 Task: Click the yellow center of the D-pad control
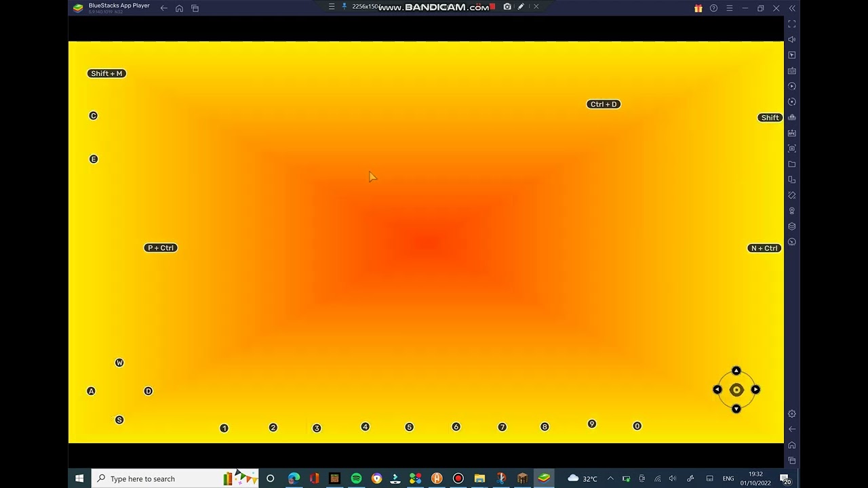pos(736,390)
